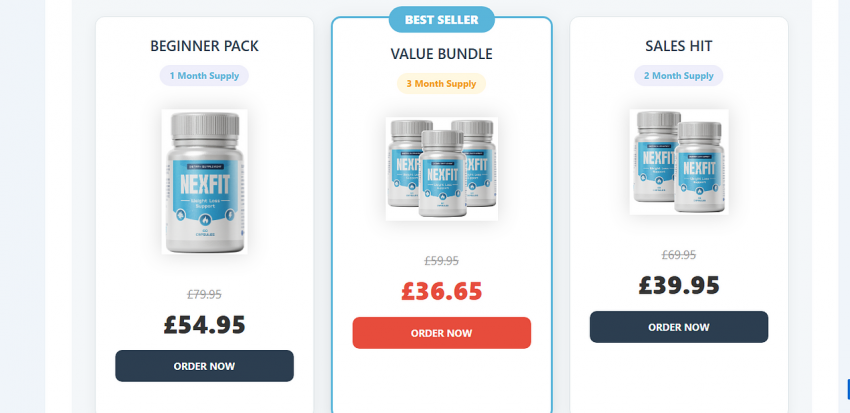Select the red £36.65 price
This screenshot has height=413, width=850.
pyautogui.click(x=442, y=292)
